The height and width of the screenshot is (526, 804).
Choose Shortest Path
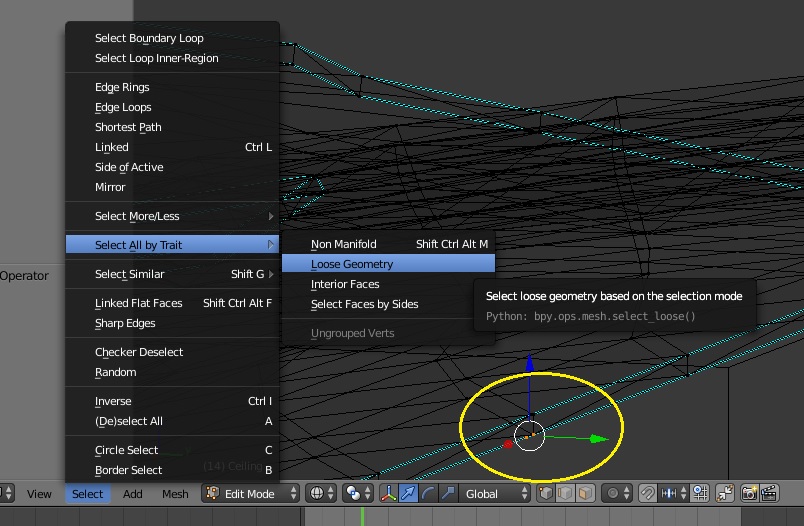[172, 127]
